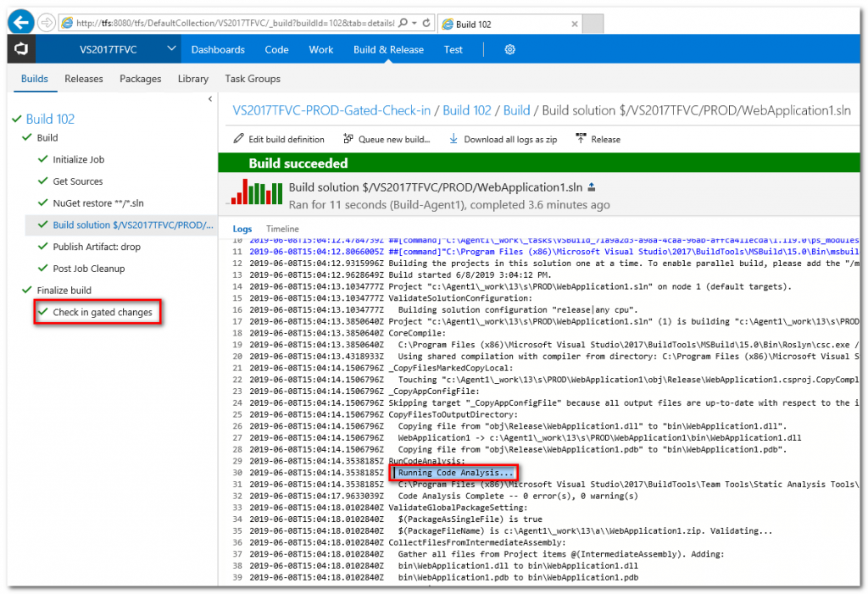This screenshot has width=868, height=594.
Task: Click the Build breadcrumb link
Action: [x=516, y=110]
